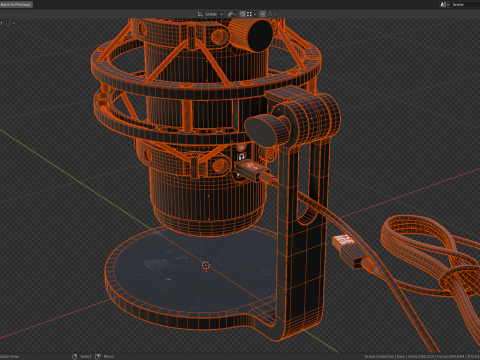Click the snapping increment grid icon
480x360 pixels.
[x=249, y=14]
